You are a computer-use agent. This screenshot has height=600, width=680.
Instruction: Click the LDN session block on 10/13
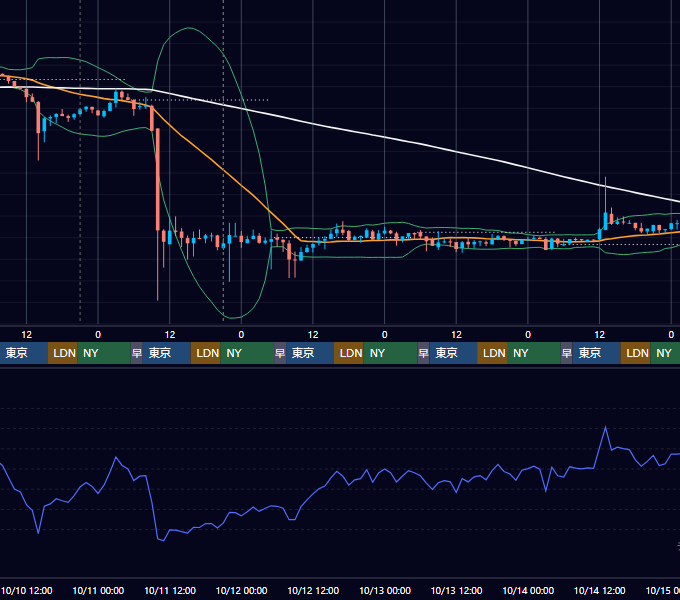pyautogui.click(x=492, y=353)
